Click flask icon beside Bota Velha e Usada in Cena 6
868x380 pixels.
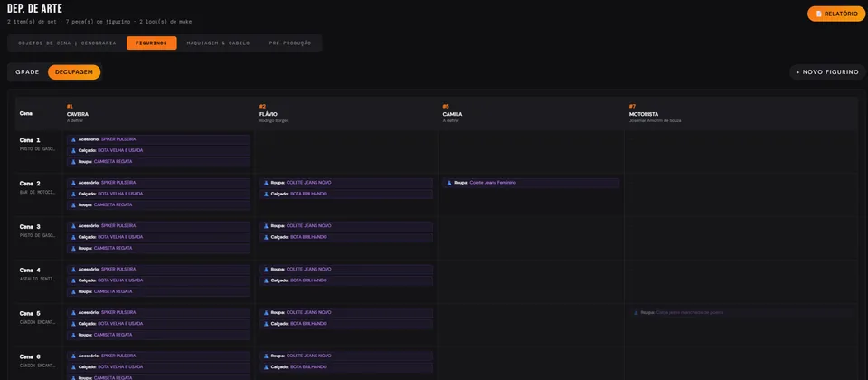(x=73, y=366)
